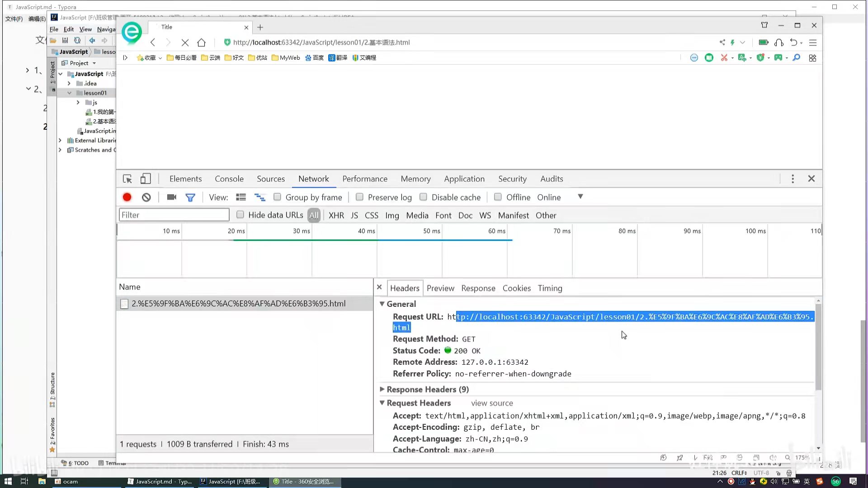Check the Disable cache option

[x=423, y=197]
